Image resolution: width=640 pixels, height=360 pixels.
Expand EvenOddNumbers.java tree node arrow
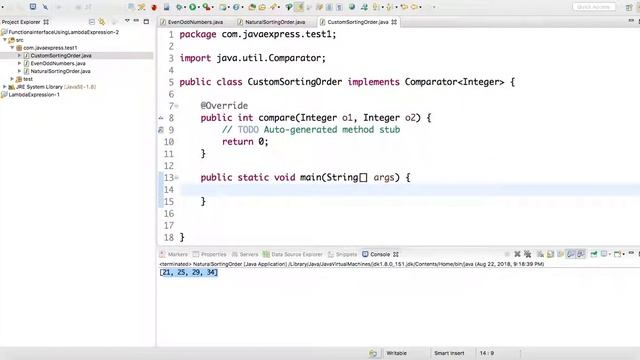19,63
